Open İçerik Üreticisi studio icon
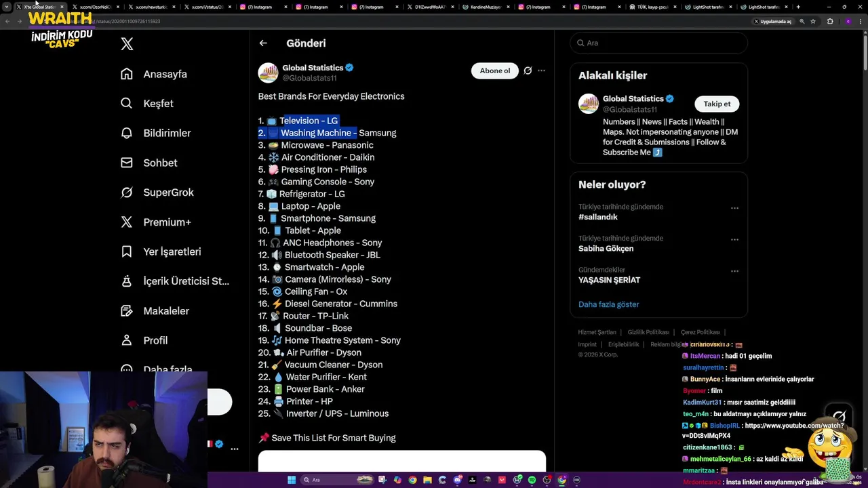The height and width of the screenshot is (488, 868). click(127, 281)
